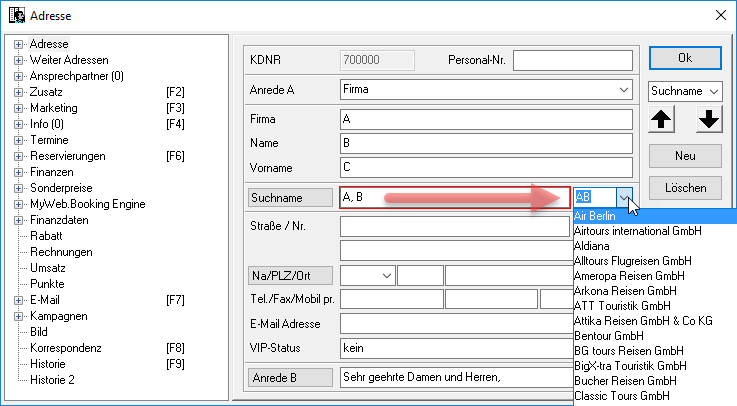Expand the MyWeb.Booking Engine node

click(x=18, y=204)
